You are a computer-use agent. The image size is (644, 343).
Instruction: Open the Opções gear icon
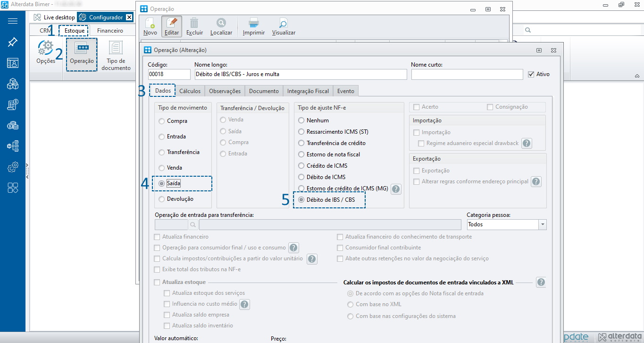46,49
